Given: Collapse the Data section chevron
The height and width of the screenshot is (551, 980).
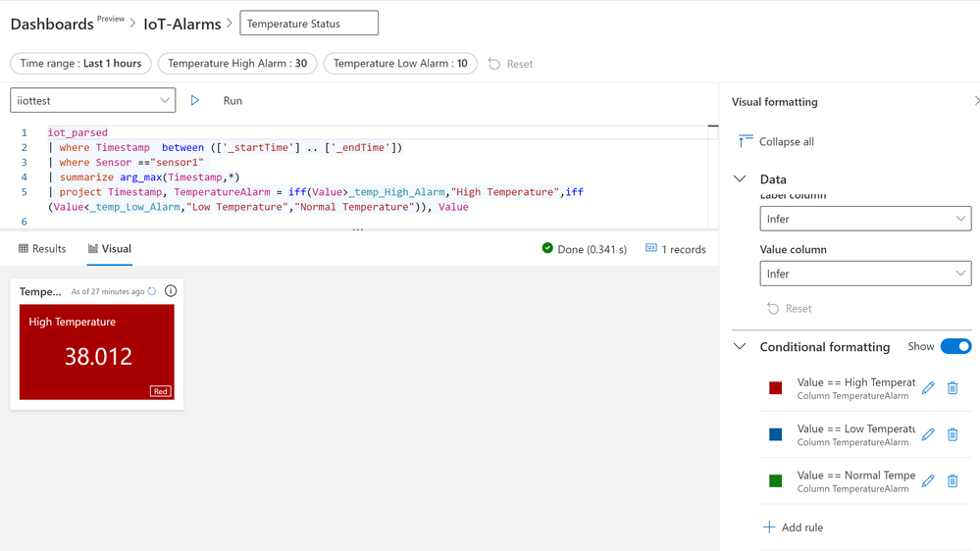Looking at the screenshot, I should click(740, 178).
